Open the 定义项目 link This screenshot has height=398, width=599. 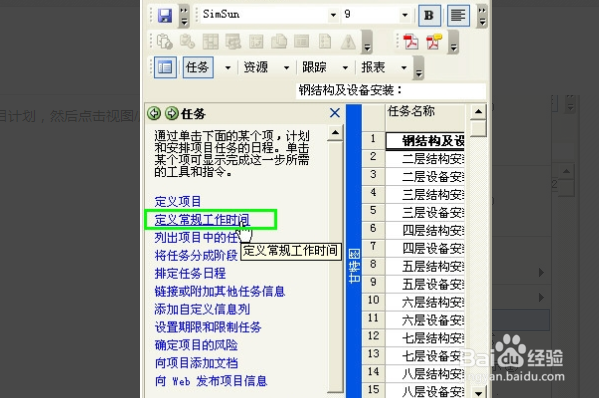[178, 202]
